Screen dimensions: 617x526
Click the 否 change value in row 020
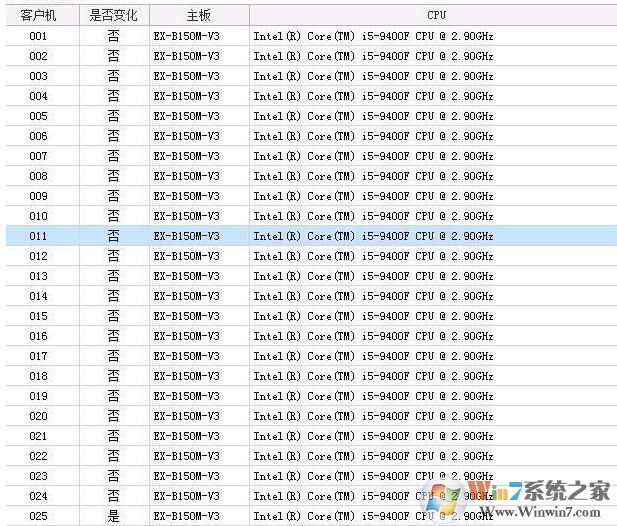pos(113,416)
